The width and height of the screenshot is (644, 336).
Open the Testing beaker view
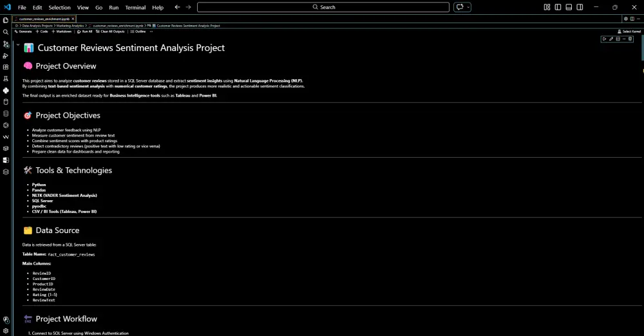point(6,79)
